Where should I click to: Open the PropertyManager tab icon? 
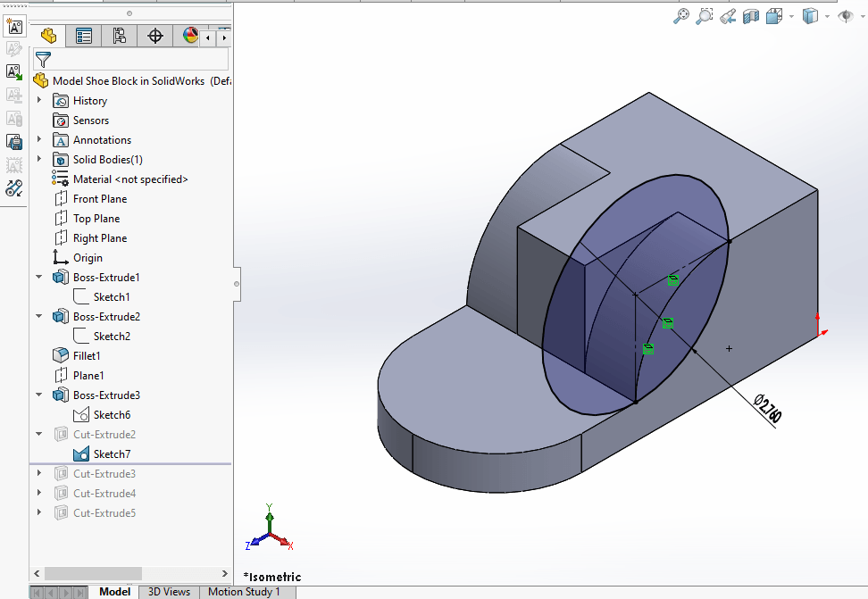pyautogui.click(x=84, y=36)
